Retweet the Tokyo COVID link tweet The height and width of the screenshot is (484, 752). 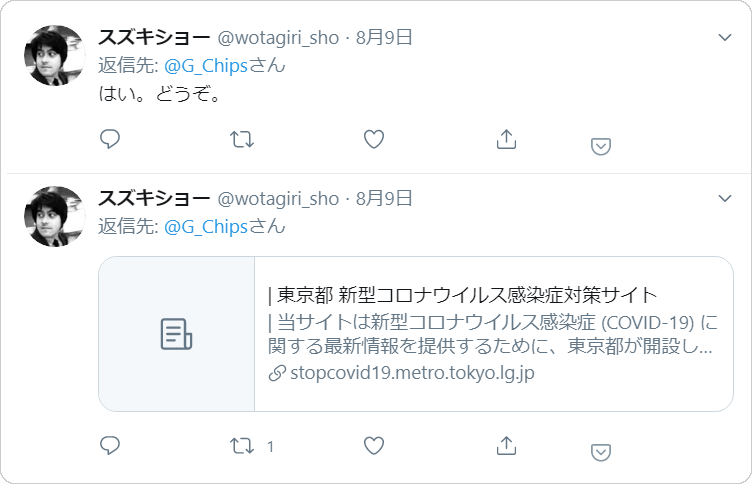pyautogui.click(x=242, y=446)
